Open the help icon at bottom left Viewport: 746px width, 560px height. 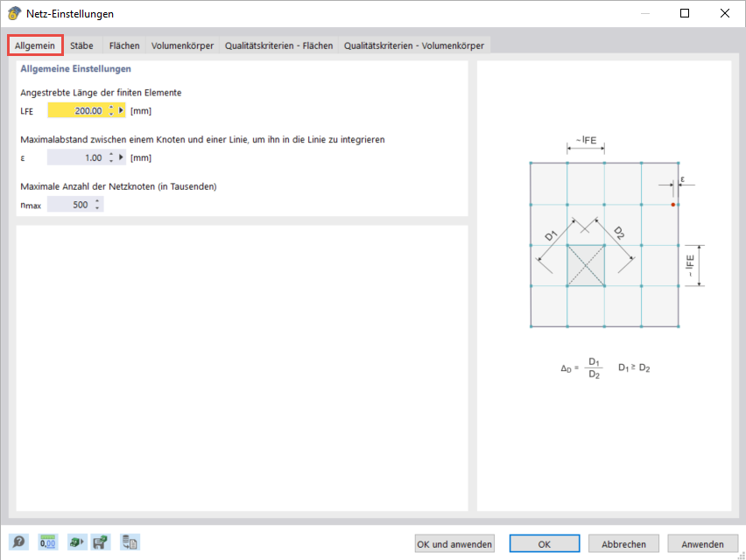click(x=18, y=542)
